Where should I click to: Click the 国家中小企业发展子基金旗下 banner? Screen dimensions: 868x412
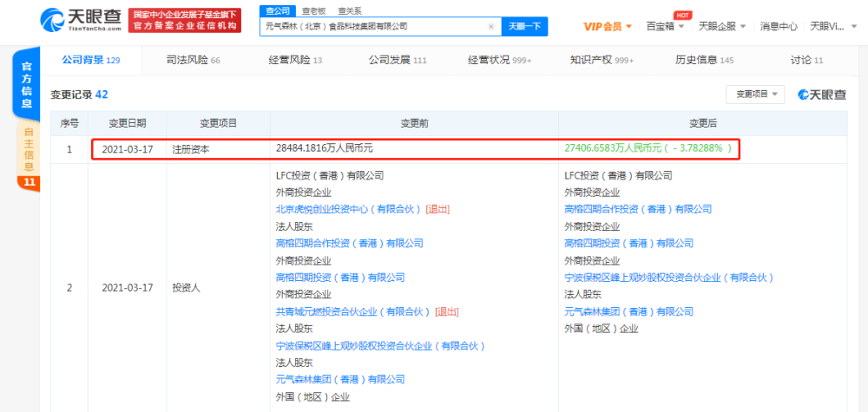click(185, 21)
